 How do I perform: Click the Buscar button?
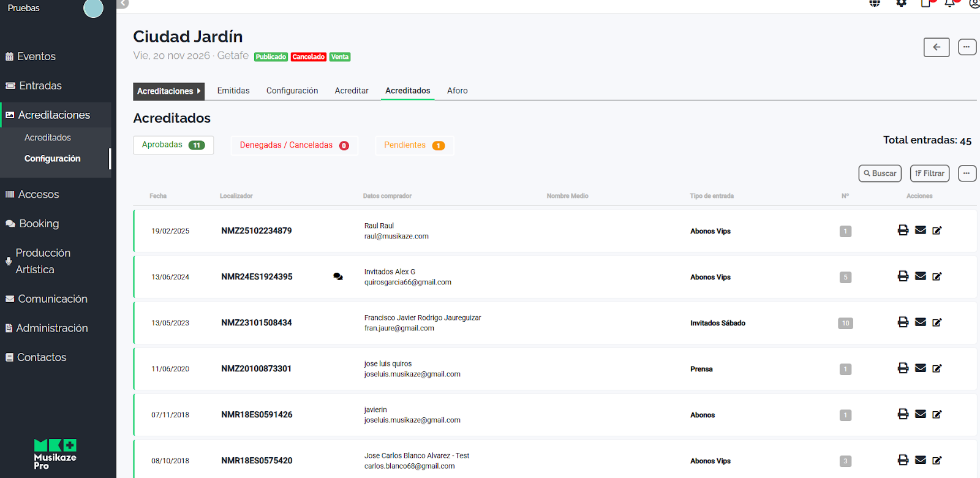pyautogui.click(x=880, y=173)
